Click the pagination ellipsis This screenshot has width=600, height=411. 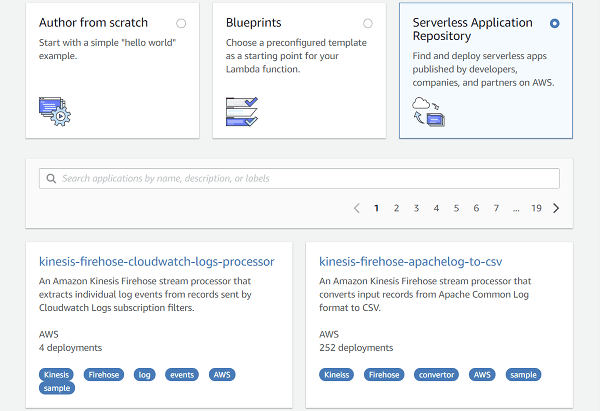(x=516, y=209)
